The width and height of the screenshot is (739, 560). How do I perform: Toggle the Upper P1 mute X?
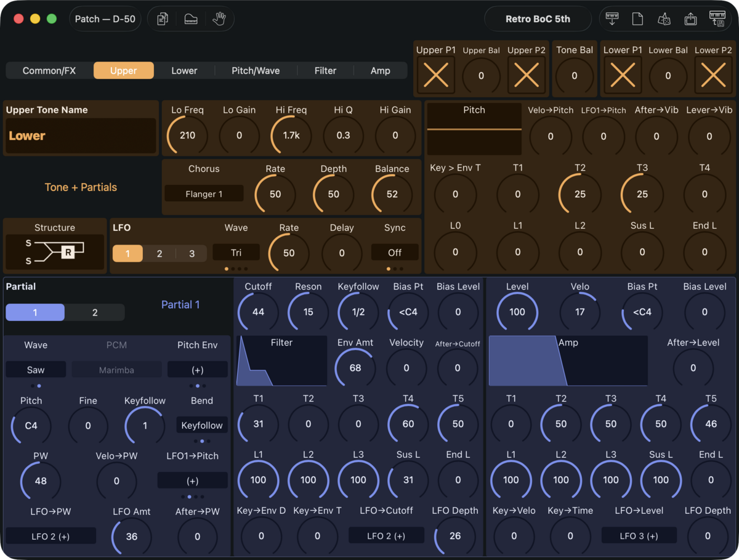click(436, 75)
